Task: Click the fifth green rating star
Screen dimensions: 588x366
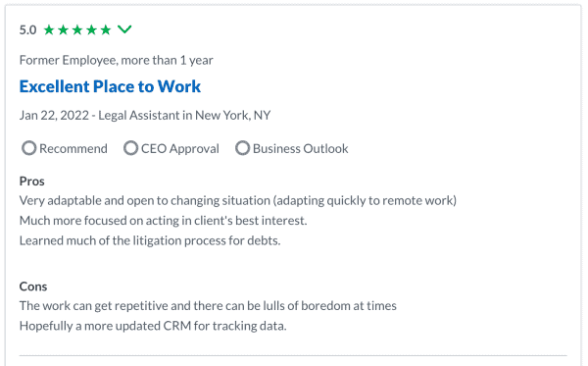Action: click(106, 29)
